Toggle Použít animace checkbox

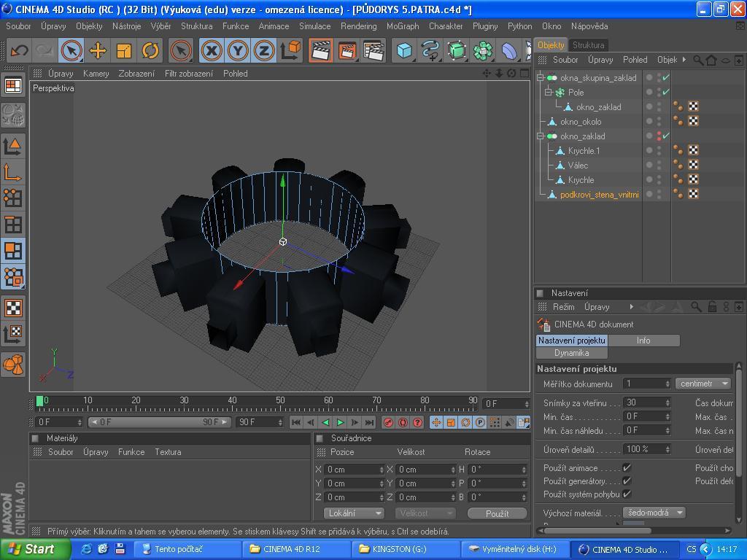tap(627, 467)
